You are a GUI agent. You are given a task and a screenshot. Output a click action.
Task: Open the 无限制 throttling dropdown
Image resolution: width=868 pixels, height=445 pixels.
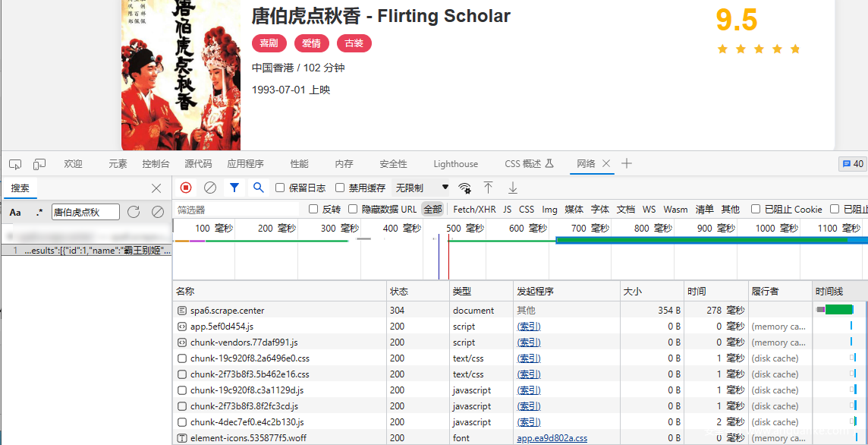pos(422,188)
